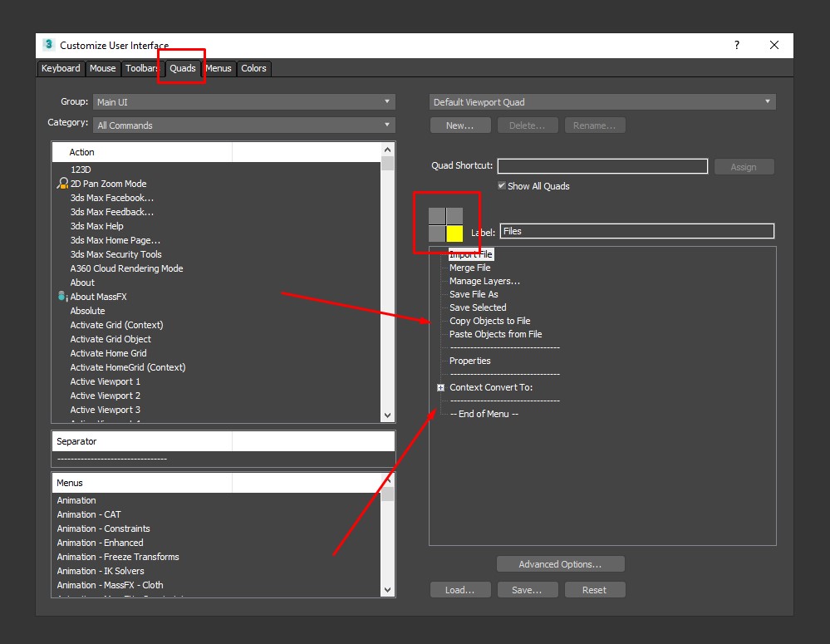Toggle the Show All Quads checkbox

point(502,185)
